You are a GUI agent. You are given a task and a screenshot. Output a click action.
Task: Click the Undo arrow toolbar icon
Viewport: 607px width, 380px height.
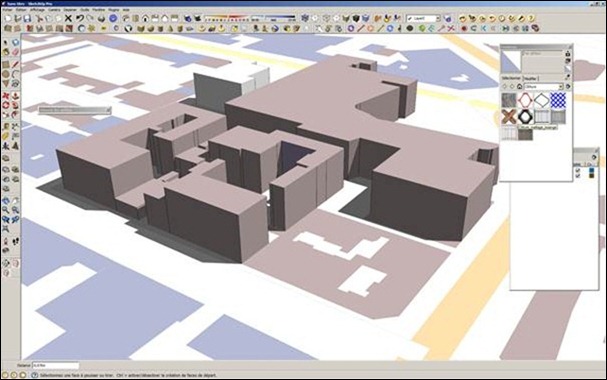point(80,18)
